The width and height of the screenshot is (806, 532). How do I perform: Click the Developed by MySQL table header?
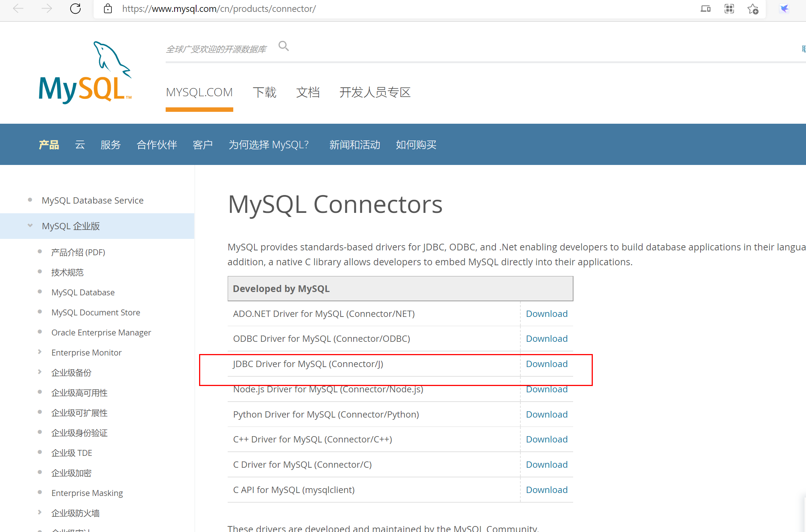coord(400,289)
